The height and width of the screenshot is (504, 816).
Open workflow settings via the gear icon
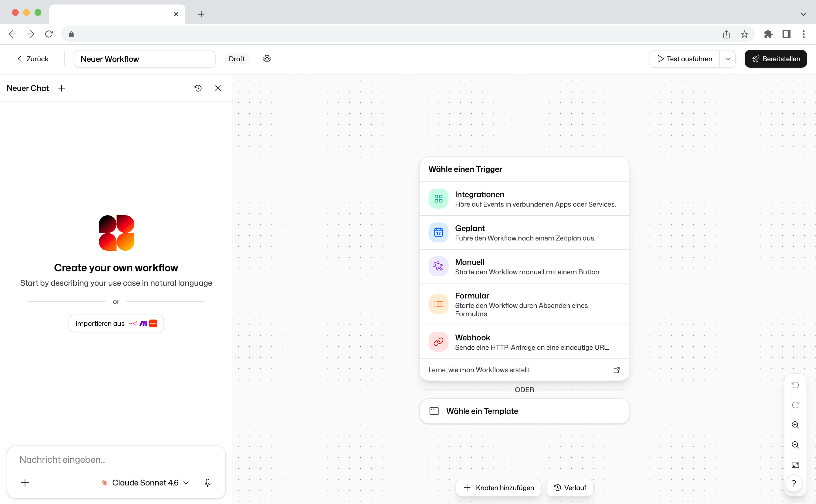pos(267,59)
